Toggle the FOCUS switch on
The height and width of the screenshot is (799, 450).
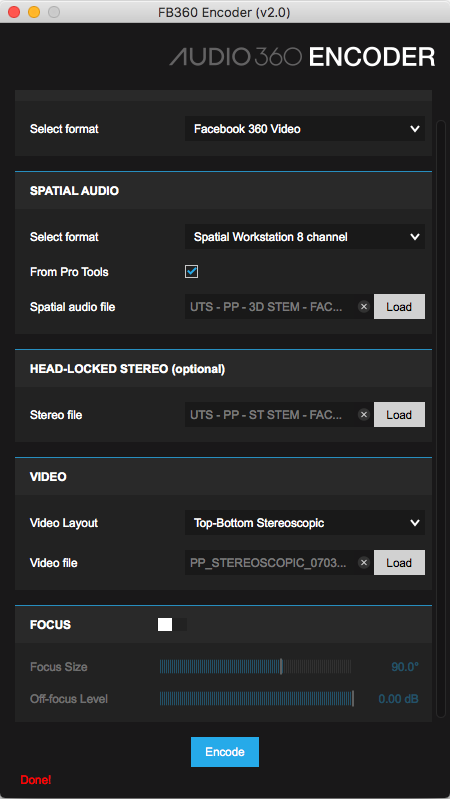coord(172,624)
